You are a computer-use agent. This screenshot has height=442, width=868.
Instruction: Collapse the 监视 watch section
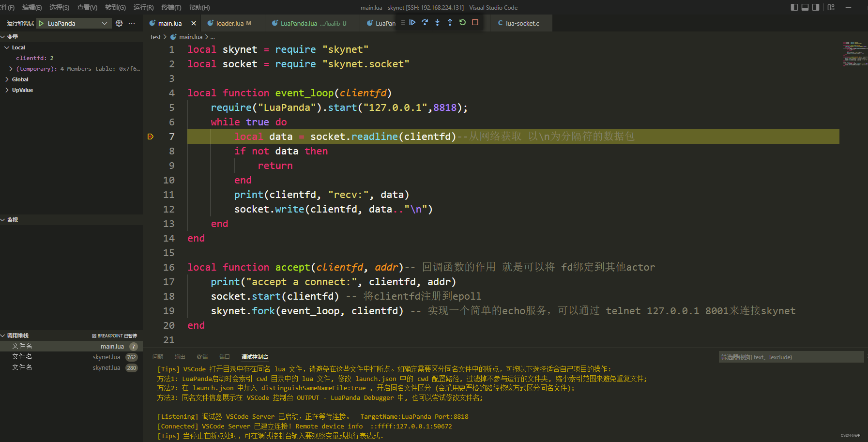point(3,220)
